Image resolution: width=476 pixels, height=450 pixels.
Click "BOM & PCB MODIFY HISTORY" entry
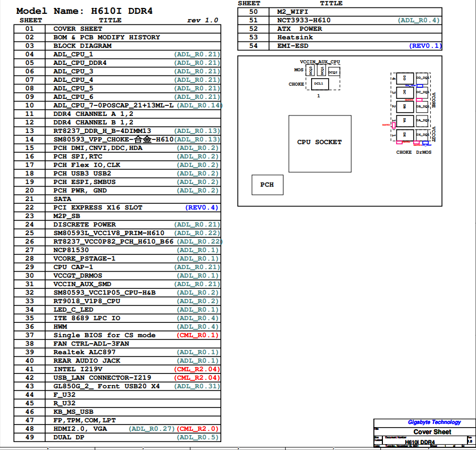coord(106,37)
